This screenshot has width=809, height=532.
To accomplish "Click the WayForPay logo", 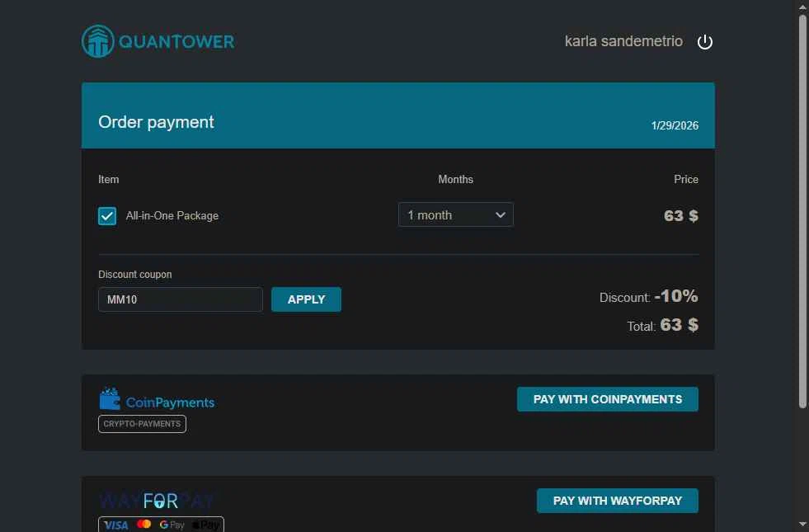I will pyautogui.click(x=157, y=501).
